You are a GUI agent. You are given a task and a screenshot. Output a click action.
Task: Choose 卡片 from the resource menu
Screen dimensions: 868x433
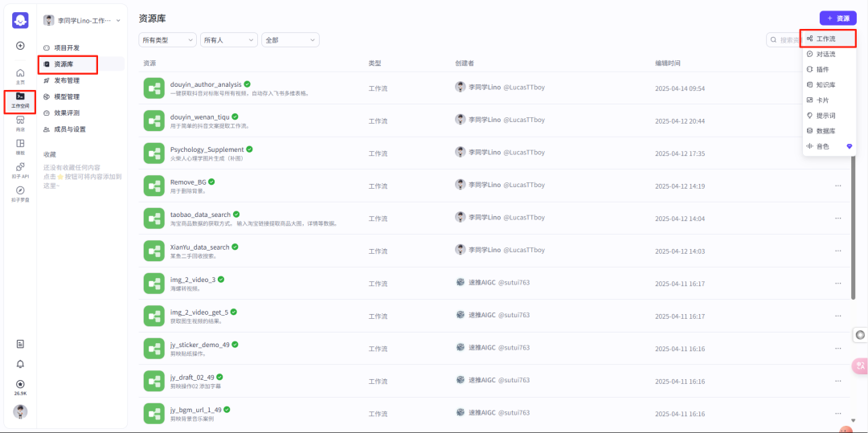[829, 100]
